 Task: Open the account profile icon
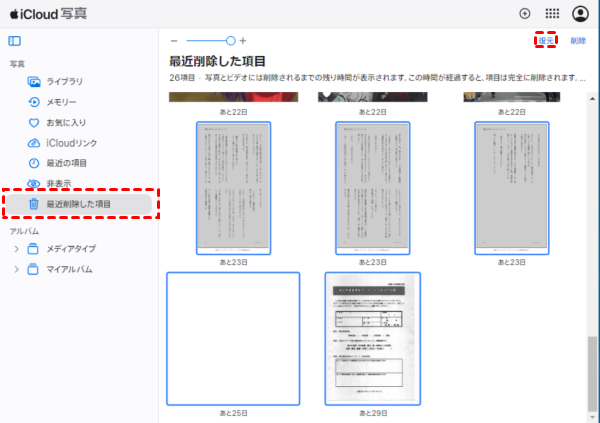(x=580, y=14)
